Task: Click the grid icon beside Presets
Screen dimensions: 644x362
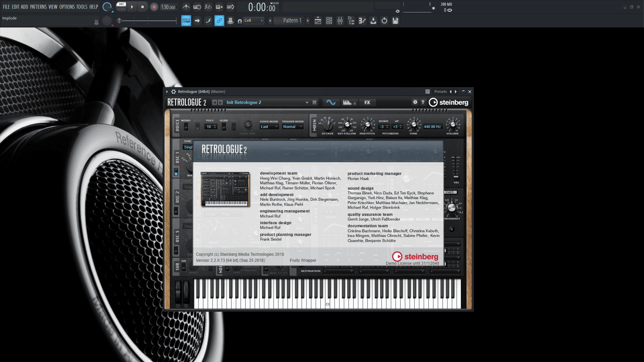Action: coord(428,92)
